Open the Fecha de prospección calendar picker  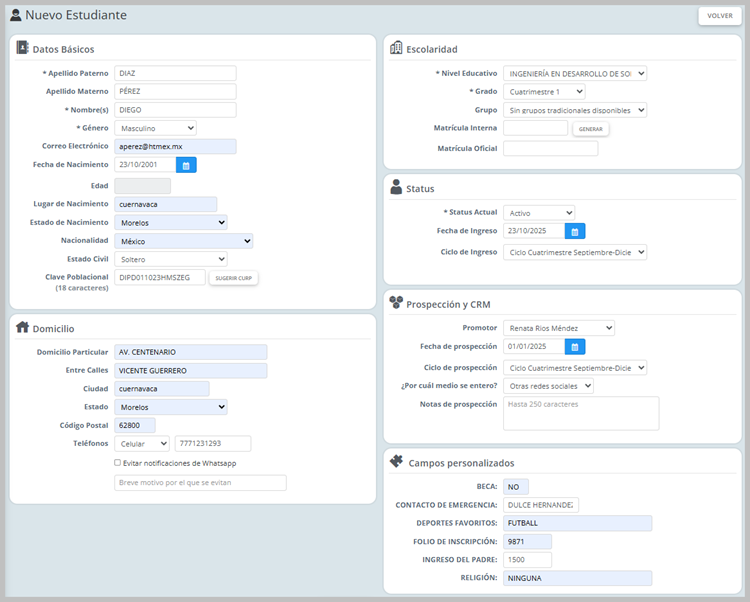tap(575, 347)
